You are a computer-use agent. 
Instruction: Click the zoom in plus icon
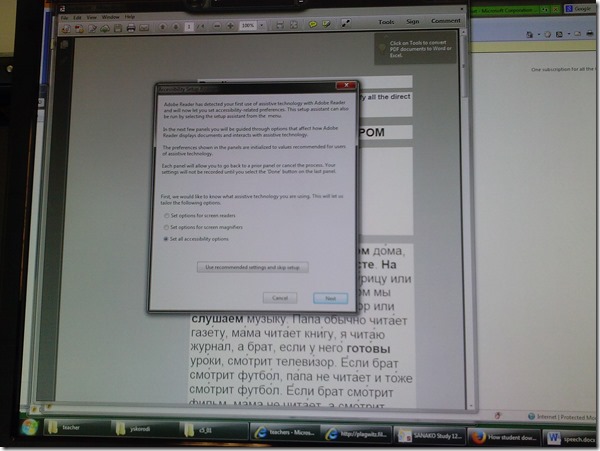pyautogui.click(x=229, y=27)
